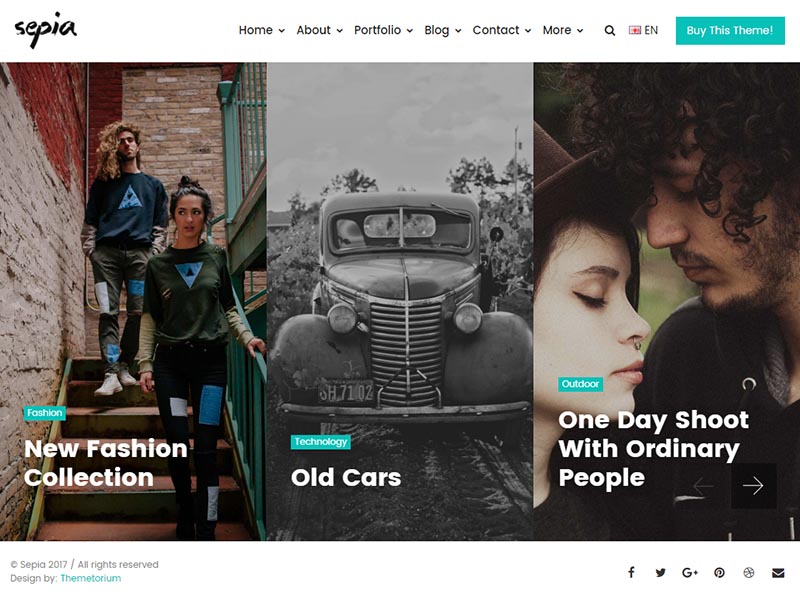This screenshot has height=600, width=800.
Task: Click the Buy This Theme button
Action: point(730,30)
